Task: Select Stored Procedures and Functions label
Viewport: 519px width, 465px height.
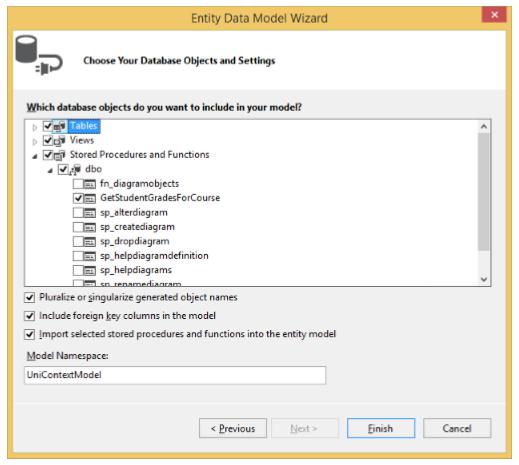Action: click(x=139, y=155)
